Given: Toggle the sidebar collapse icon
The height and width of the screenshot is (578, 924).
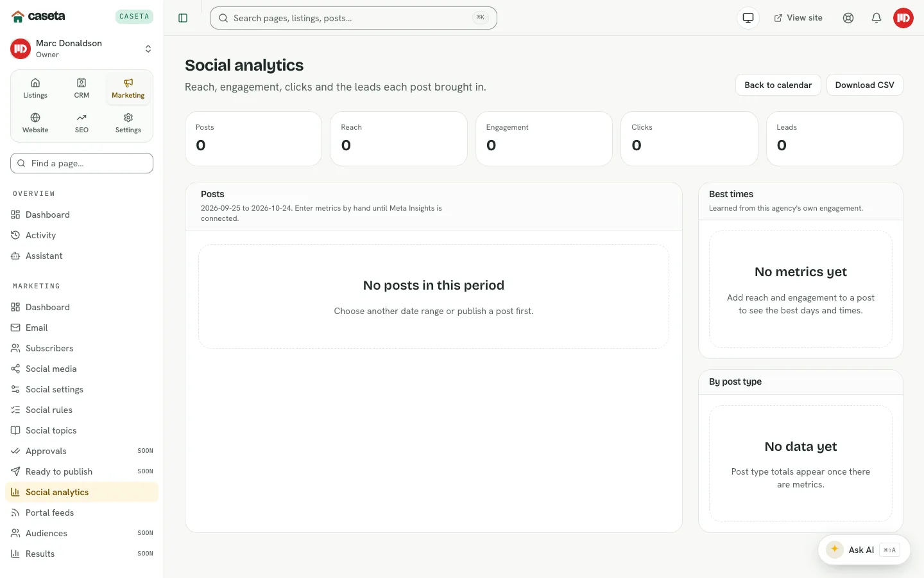Looking at the screenshot, I should [x=183, y=18].
